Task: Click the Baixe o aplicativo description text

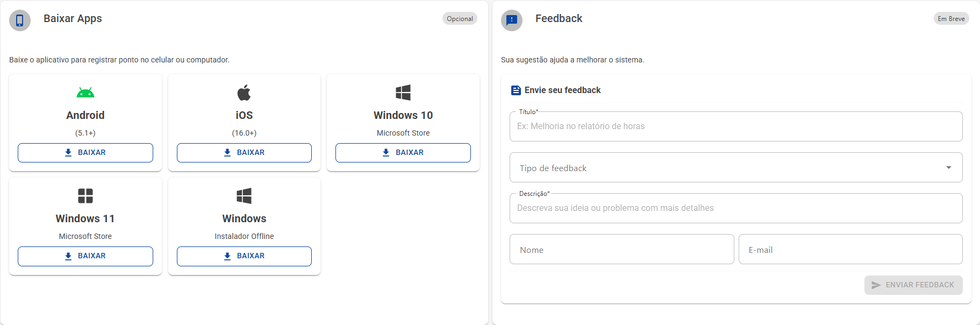Action: (x=119, y=60)
